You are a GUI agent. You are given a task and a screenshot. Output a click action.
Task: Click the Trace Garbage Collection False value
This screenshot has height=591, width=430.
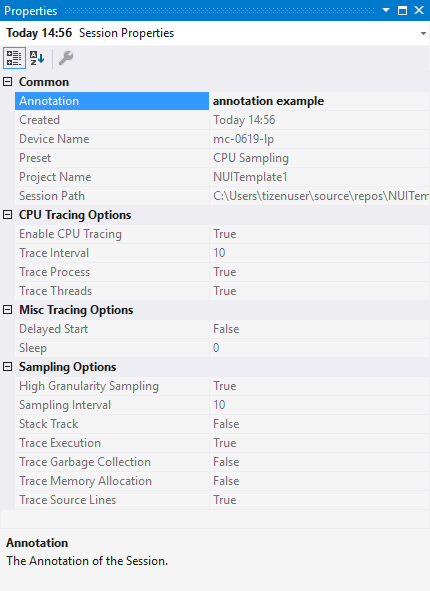pos(226,462)
